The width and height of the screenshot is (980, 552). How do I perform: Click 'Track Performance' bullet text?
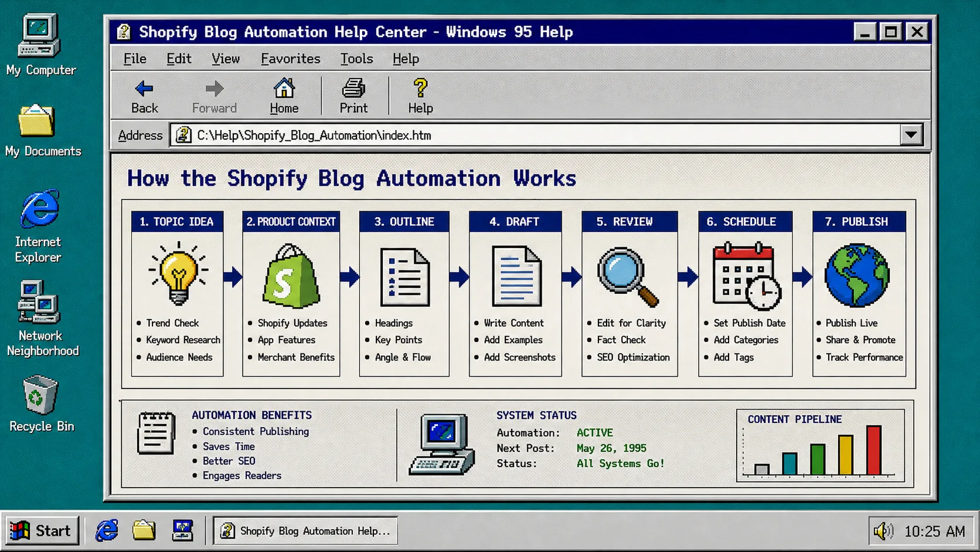pyautogui.click(x=864, y=357)
